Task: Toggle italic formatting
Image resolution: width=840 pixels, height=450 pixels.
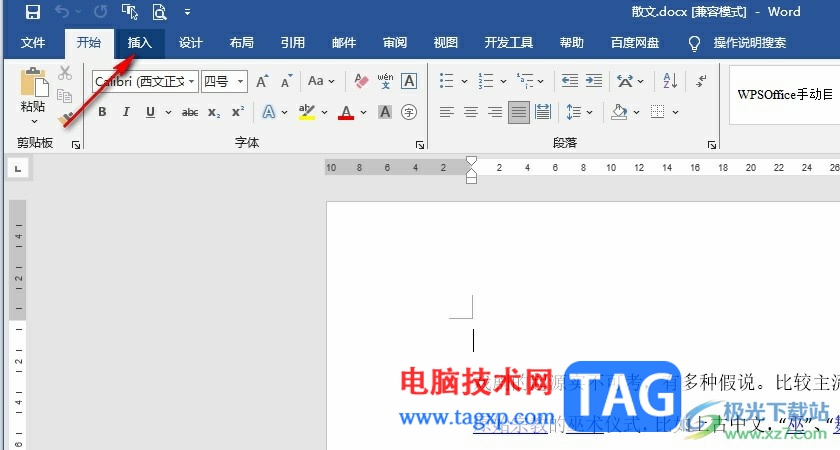Action: point(126,112)
